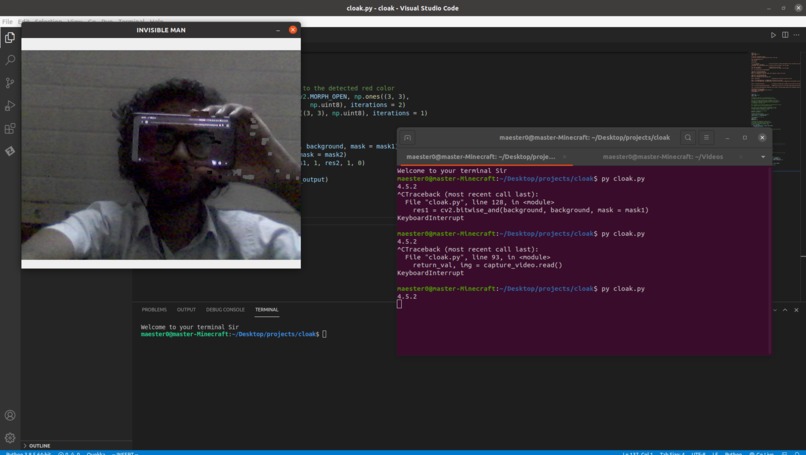806x455 pixels.
Task: Change the LF end-of-line status item
Action: pyautogui.click(x=715, y=453)
